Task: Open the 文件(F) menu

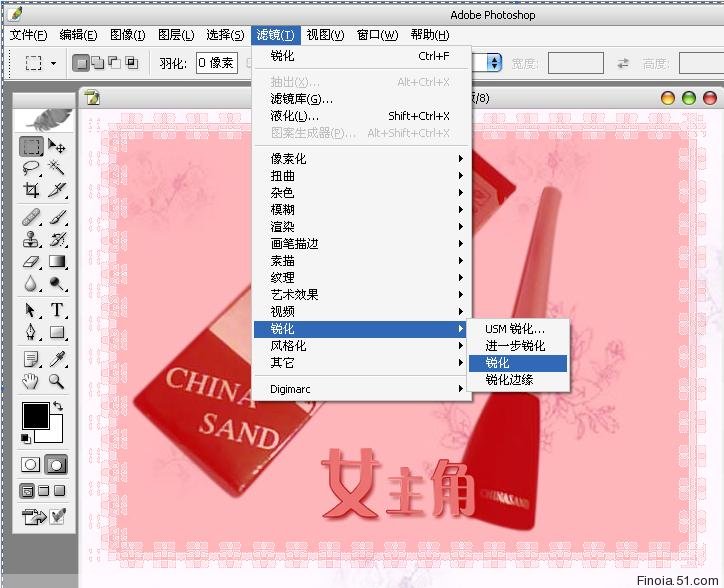Action: pos(29,35)
